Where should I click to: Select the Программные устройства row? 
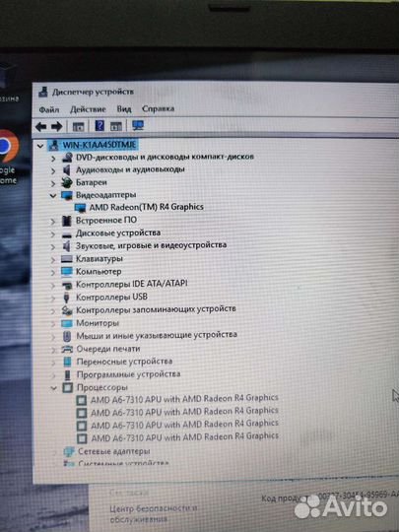click(x=128, y=374)
